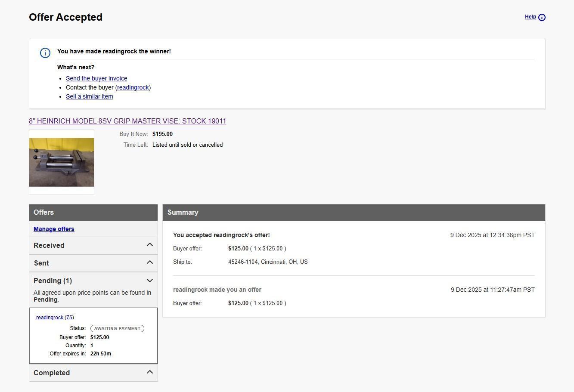This screenshot has height=392, width=574.
Task: Click the vise product thumbnail image
Action: pyautogui.click(x=62, y=162)
